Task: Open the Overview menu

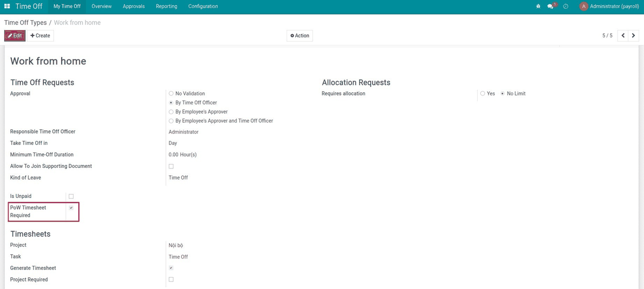Action: 101,6
